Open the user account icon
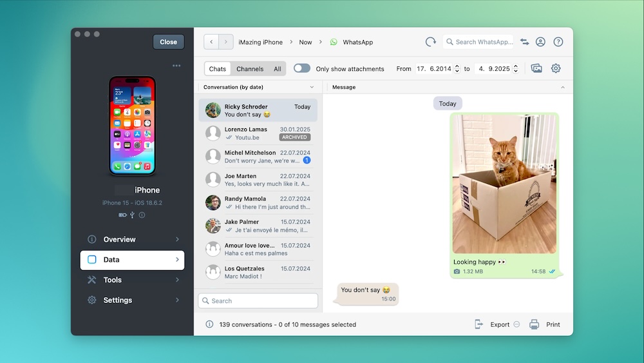644x363 pixels. tap(540, 42)
